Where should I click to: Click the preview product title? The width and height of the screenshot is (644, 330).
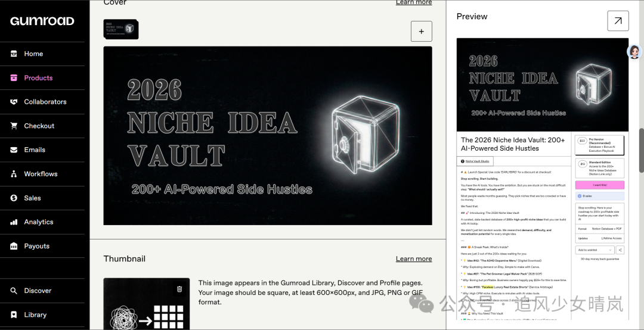coord(513,144)
